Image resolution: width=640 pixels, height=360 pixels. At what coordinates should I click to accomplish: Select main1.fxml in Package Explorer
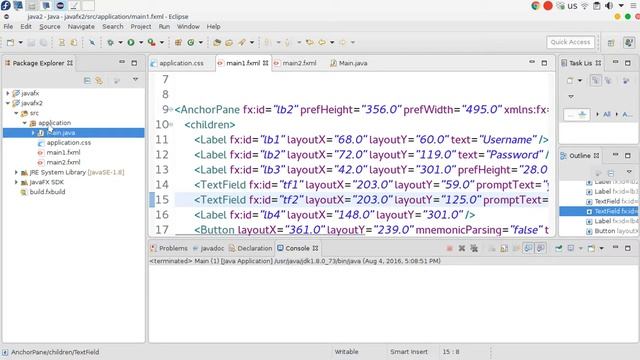63,152
